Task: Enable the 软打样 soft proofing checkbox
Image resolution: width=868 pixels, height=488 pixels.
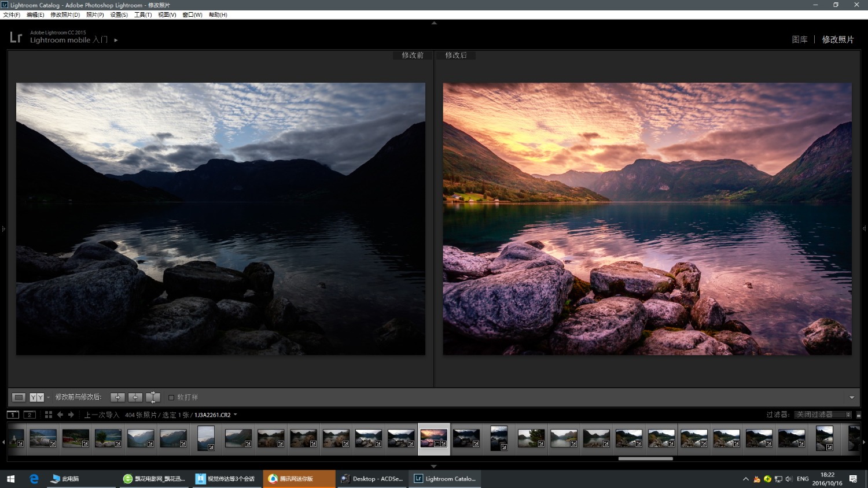Action: pyautogui.click(x=171, y=397)
